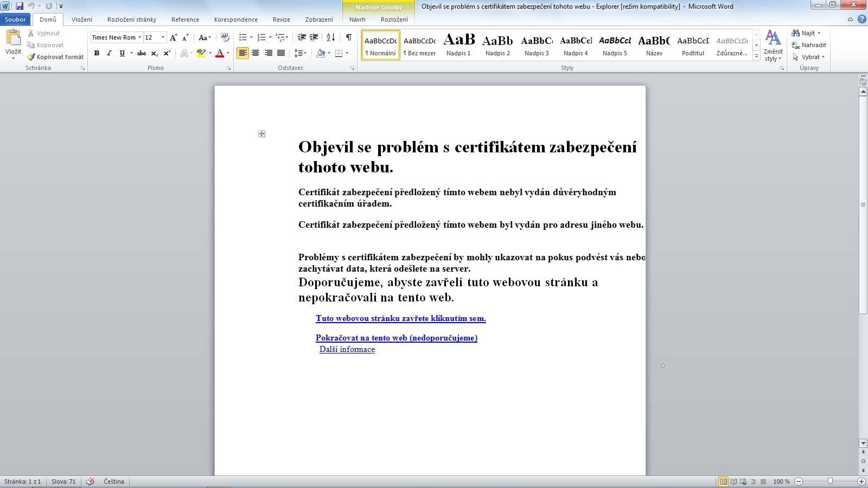Shrink font size with small A icon
Image resolution: width=868 pixels, height=488 pixels.
[185, 37]
